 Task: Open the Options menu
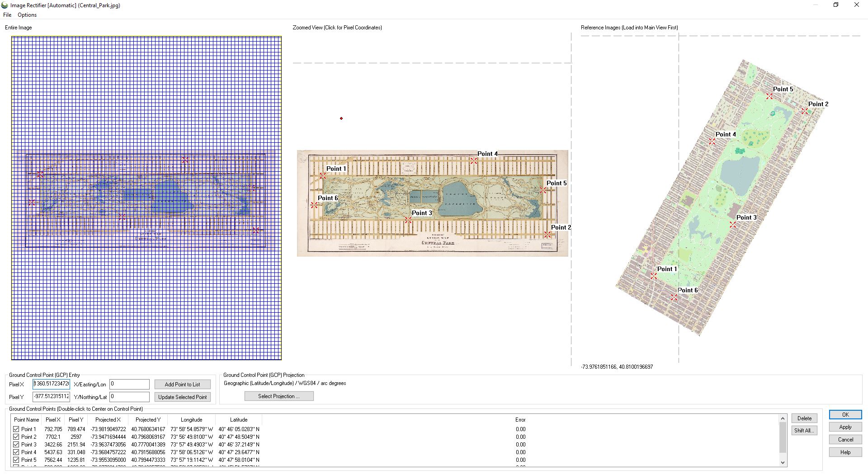pos(27,15)
